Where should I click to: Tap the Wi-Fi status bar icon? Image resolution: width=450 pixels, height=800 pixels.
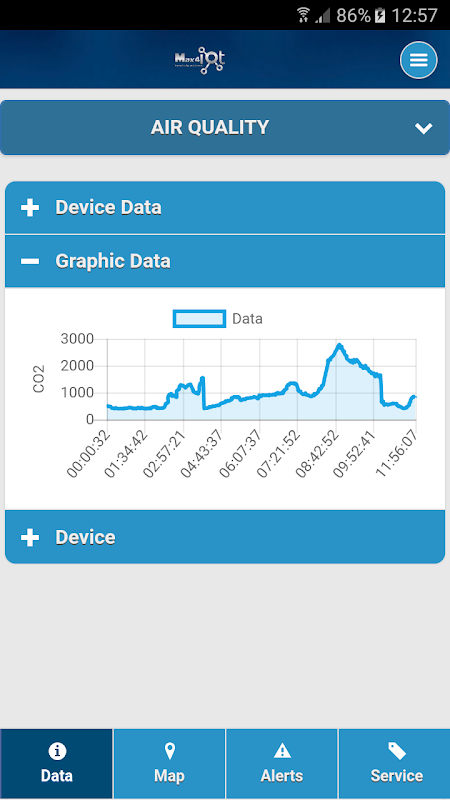(304, 15)
